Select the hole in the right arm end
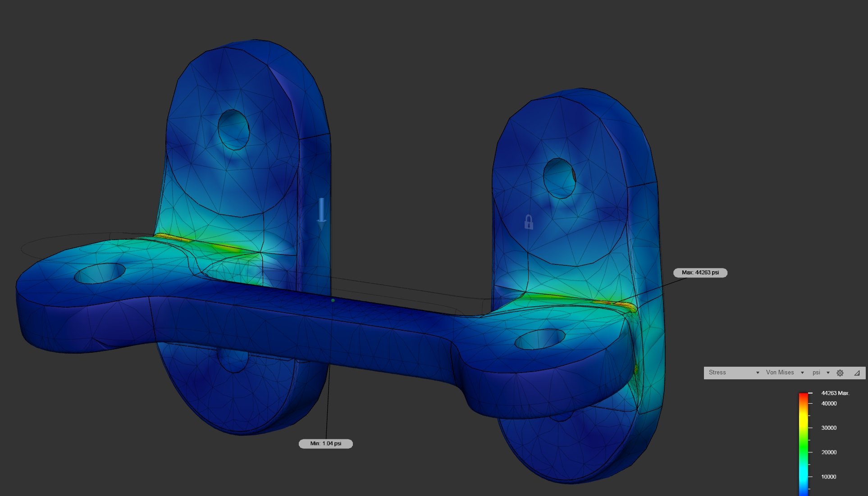This screenshot has width=868, height=496. tap(539, 339)
